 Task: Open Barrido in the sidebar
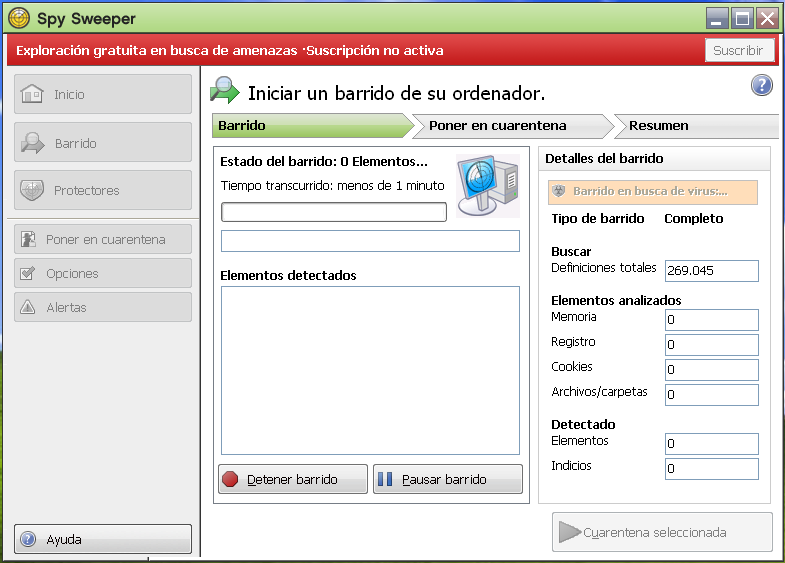(103, 142)
